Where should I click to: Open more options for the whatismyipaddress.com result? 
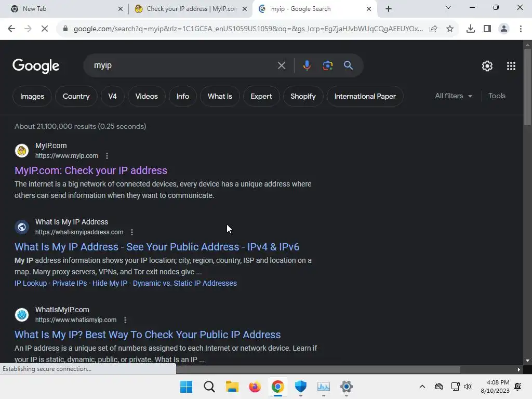coord(132,232)
